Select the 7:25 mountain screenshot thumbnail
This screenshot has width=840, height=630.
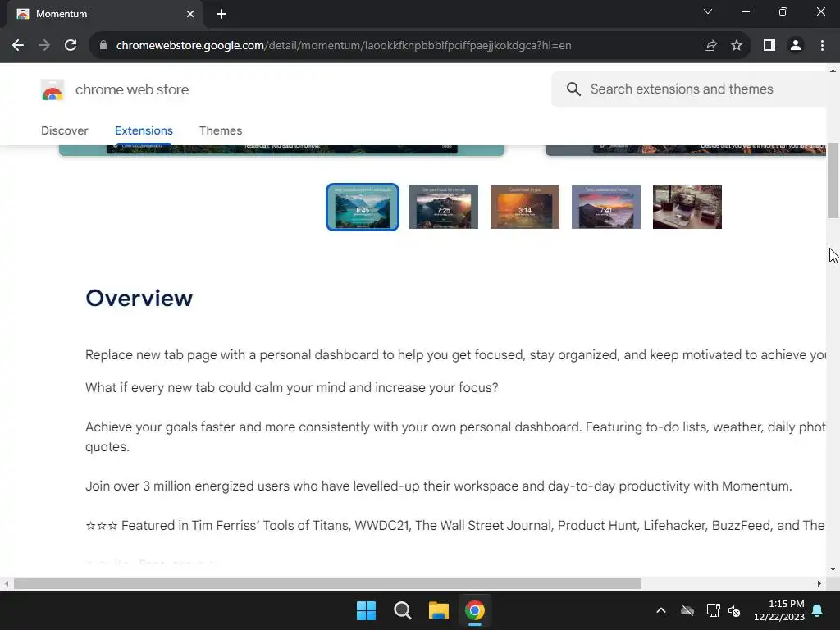444,208
